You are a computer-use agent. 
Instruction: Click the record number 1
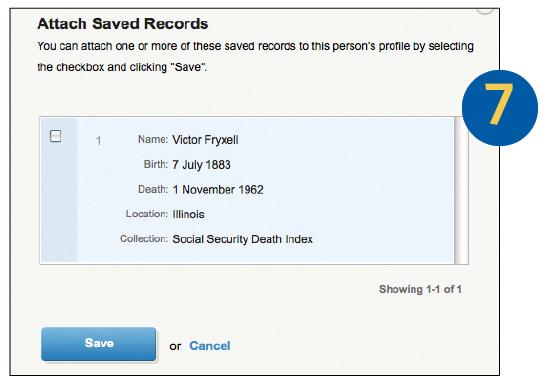click(x=99, y=141)
